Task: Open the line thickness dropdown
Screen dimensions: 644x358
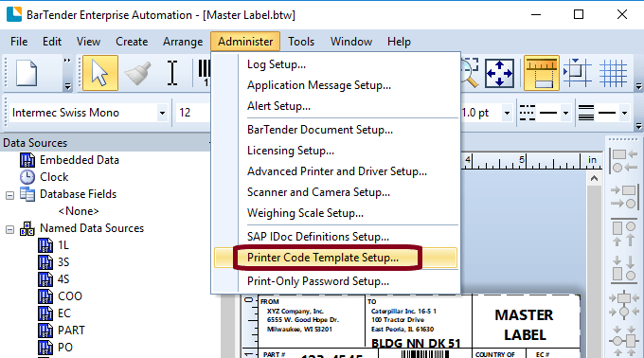Action: point(508,113)
